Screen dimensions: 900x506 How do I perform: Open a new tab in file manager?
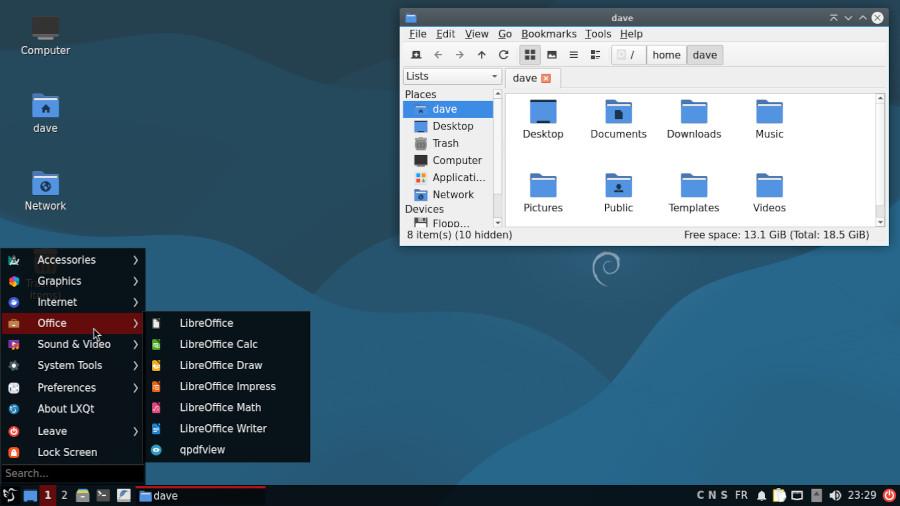pyautogui.click(x=416, y=55)
